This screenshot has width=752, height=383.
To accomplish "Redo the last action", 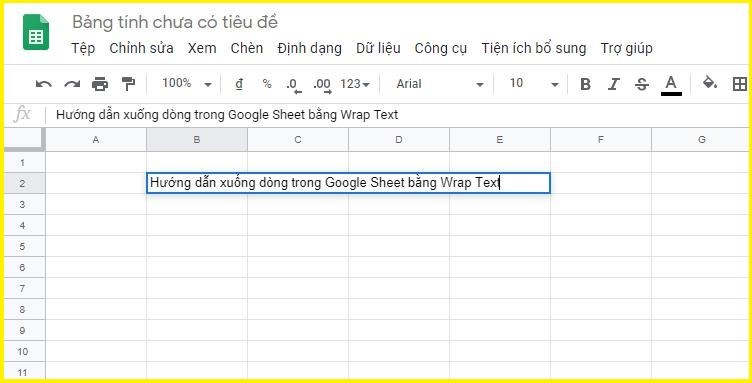I will pyautogui.click(x=72, y=84).
